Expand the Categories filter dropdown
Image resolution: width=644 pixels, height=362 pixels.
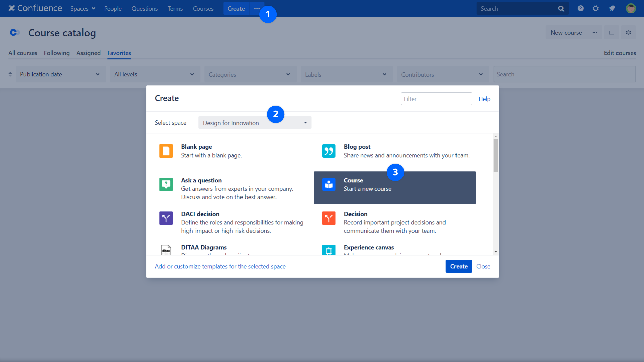pos(250,74)
